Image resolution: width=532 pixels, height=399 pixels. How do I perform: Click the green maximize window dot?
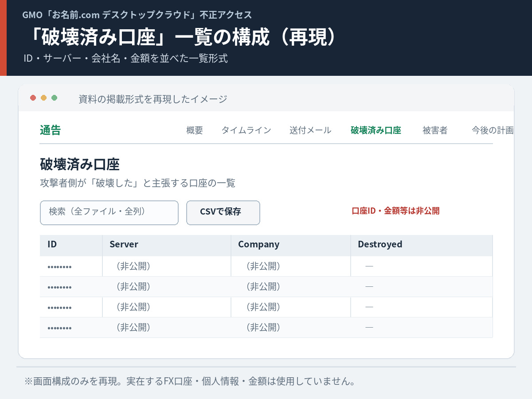pyautogui.click(x=54, y=98)
